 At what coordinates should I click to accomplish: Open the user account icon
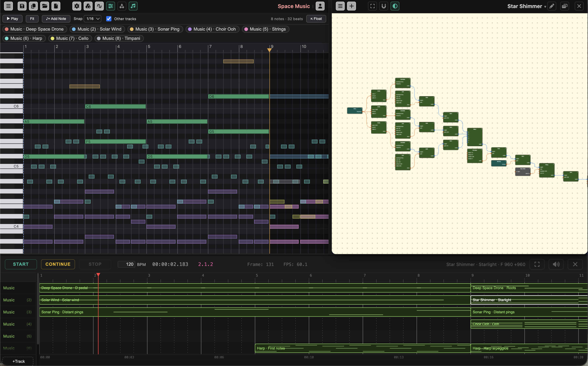(320, 6)
